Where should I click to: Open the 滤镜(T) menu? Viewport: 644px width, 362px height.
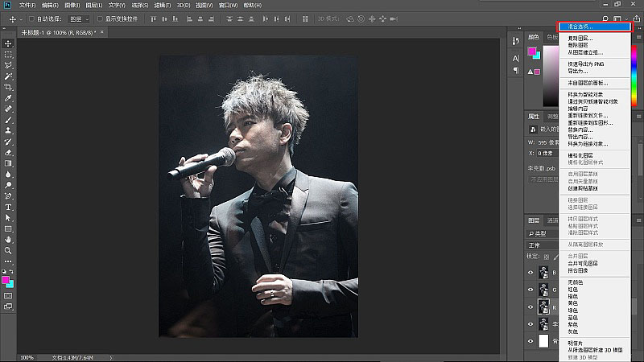163,6
